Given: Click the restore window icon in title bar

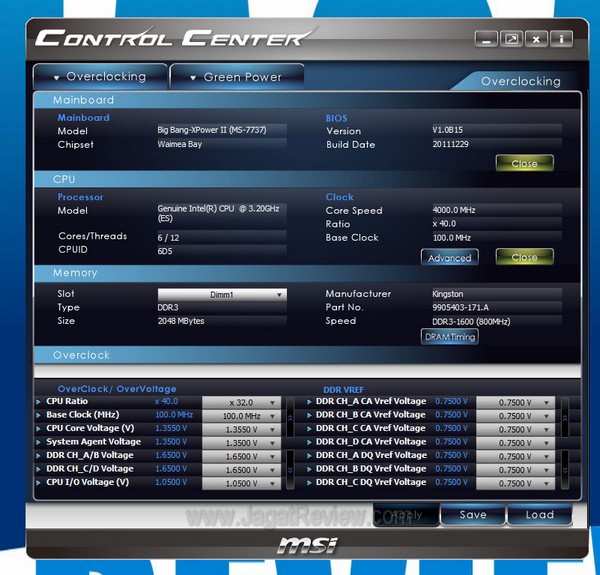Looking at the screenshot, I should (x=511, y=39).
